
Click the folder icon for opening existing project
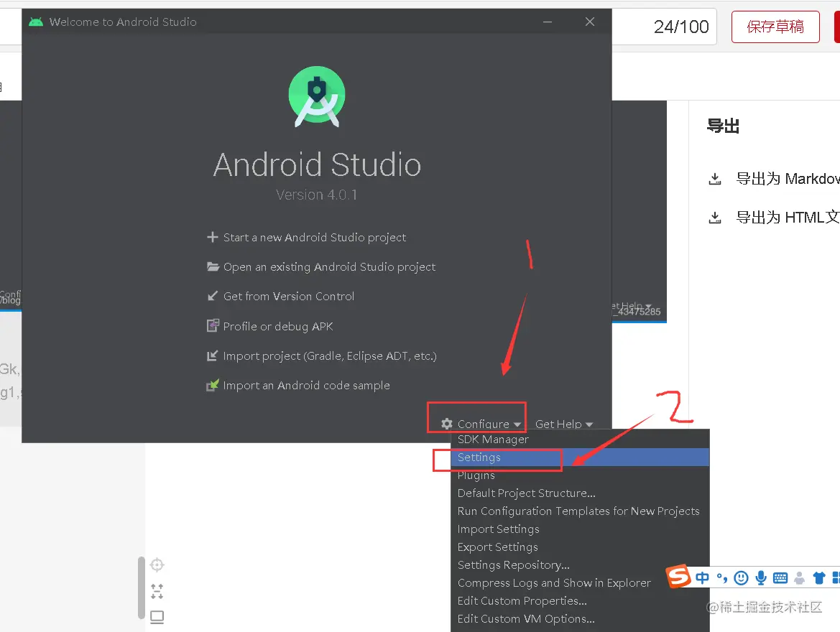pos(213,266)
